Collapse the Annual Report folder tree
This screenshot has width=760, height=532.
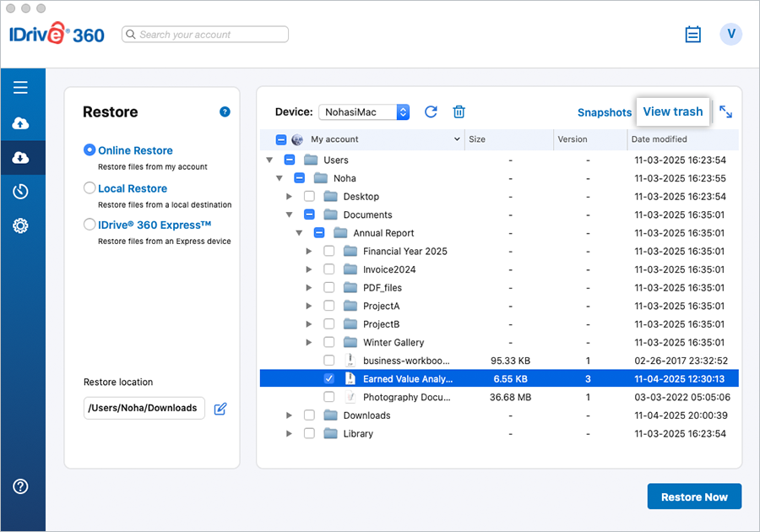pyautogui.click(x=299, y=233)
